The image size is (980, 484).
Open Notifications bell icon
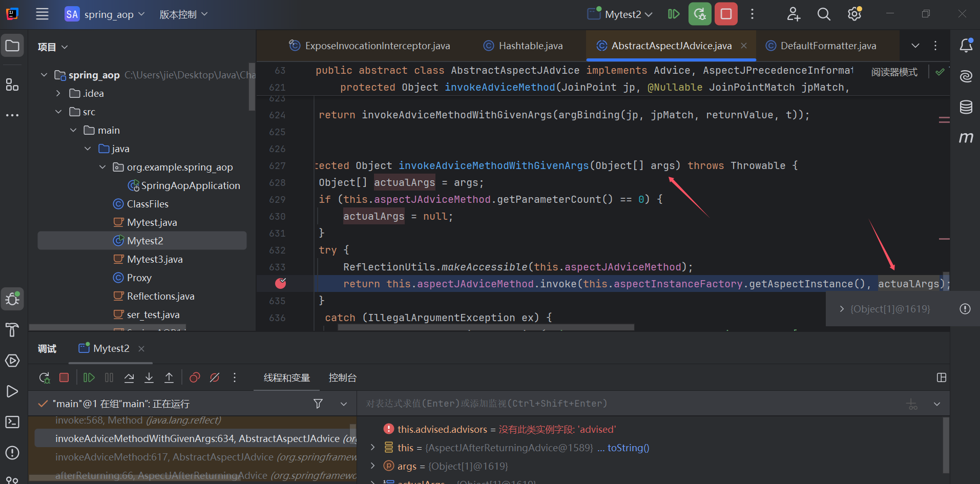966,46
